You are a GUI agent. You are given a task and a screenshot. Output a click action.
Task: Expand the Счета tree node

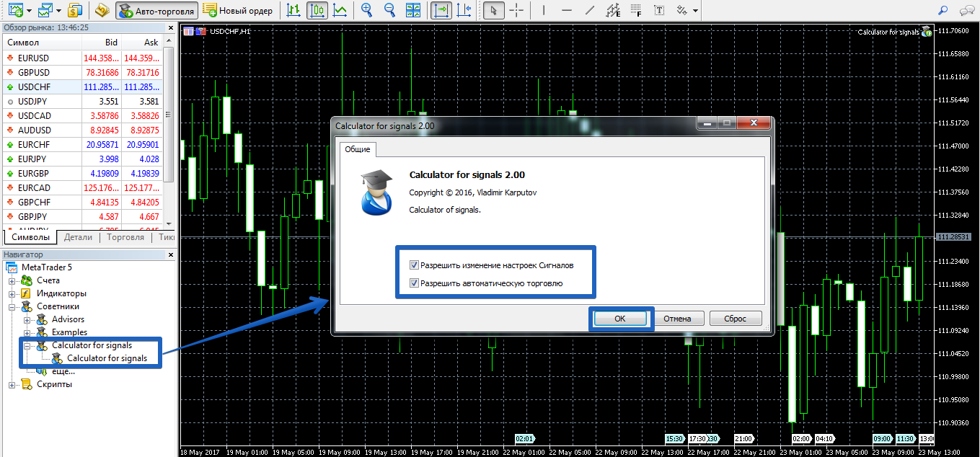12,280
